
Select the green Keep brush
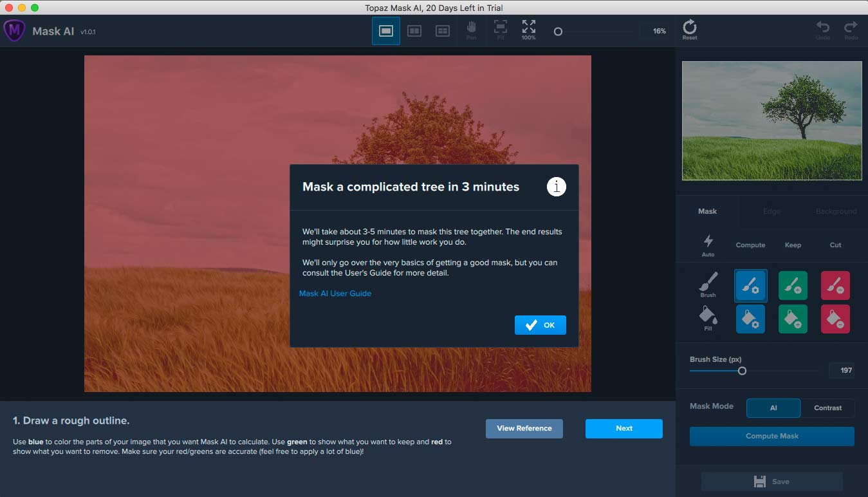point(793,285)
